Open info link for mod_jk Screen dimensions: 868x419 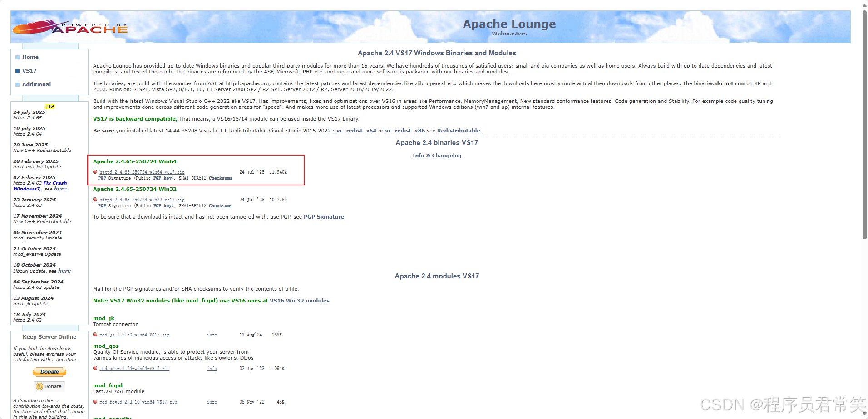[212, 335]
